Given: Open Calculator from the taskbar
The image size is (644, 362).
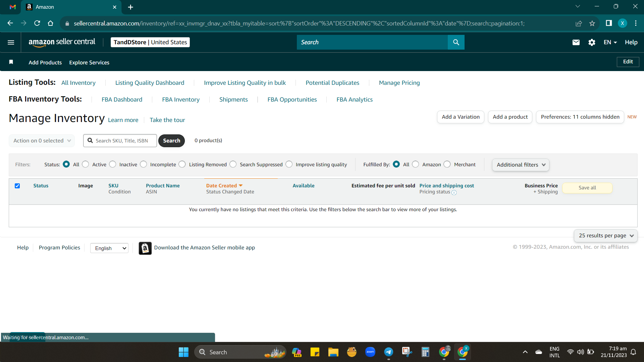Looking at the screenshot, I should [425, 352].
